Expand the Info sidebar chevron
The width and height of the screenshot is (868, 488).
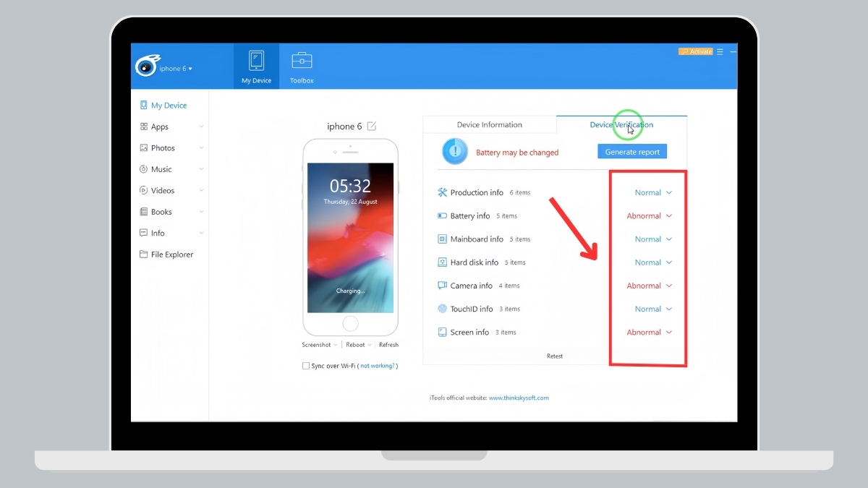(x=201, y=233)
